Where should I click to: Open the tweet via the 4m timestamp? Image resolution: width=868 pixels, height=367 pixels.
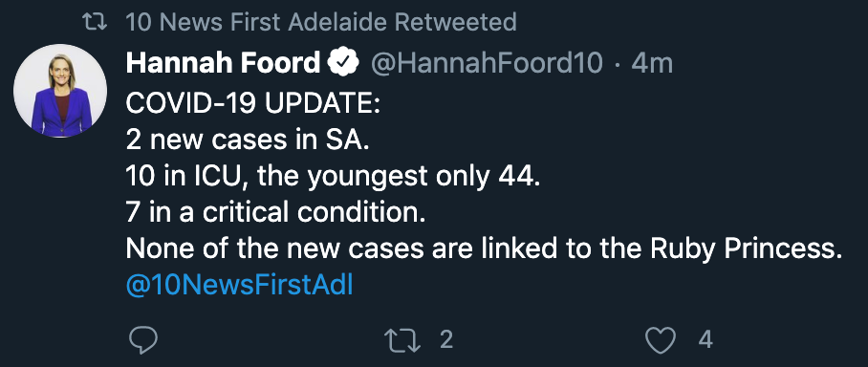point(652,64)
